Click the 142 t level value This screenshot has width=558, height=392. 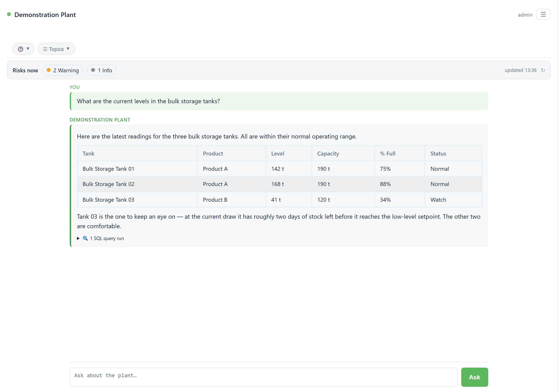[277, 169]
